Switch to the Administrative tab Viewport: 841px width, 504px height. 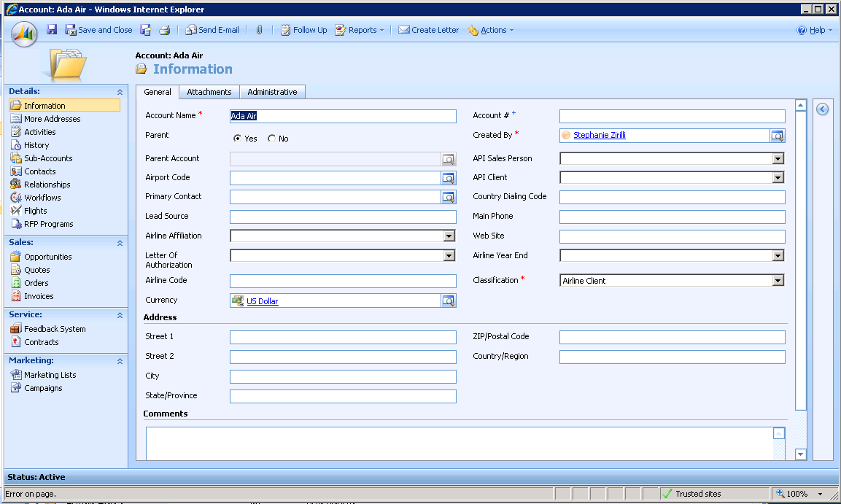click(272, 92)
